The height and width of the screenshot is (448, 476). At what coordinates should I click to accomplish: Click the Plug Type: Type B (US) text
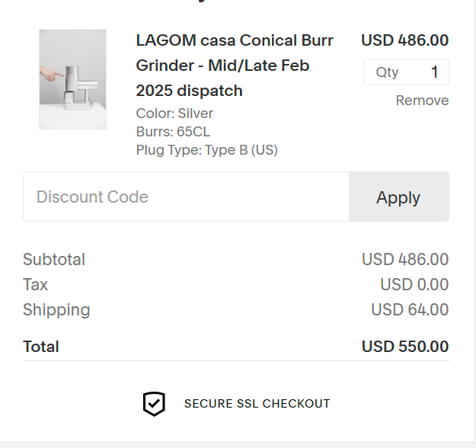tap(206, 150)
